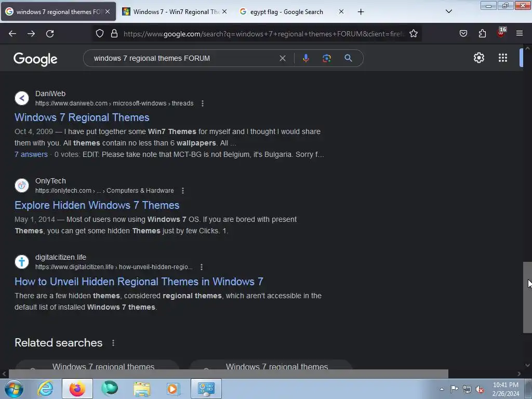
Task: Open the Windows Start button
Action: 14,389
